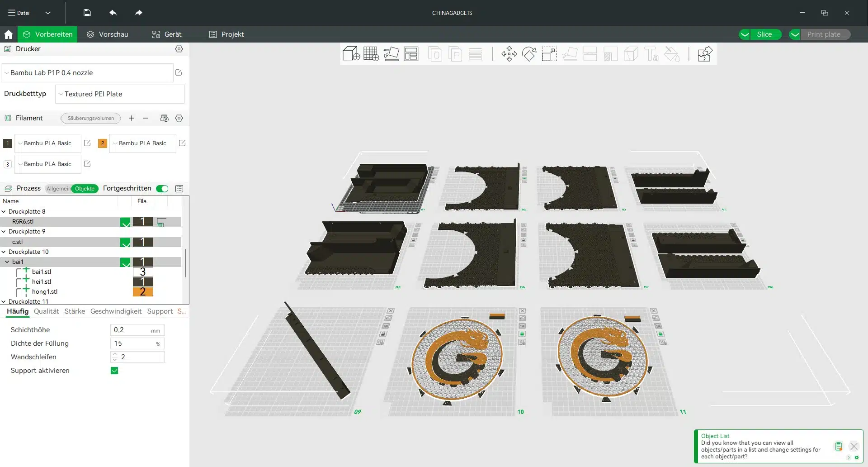Image resolution: width=868 pixels, height=467 pixels.
Task: Redo the action arrow
Action: [x=139, y=13]
